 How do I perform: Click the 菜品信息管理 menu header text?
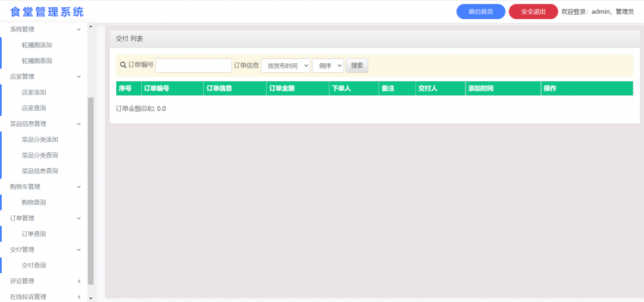tap(28, 124)
